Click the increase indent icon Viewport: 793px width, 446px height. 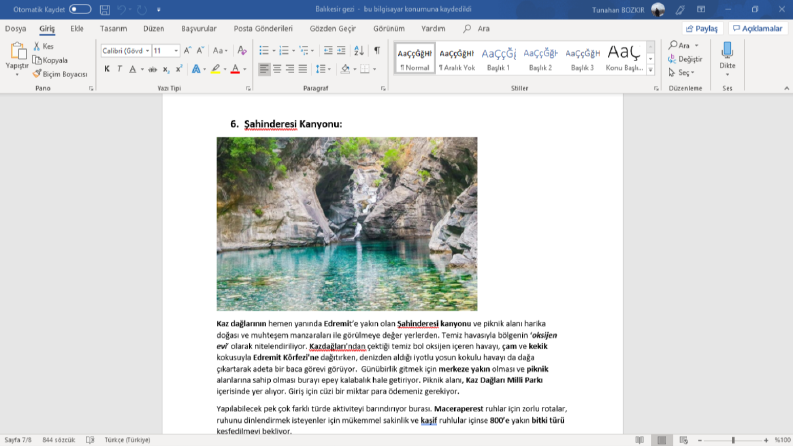[x=341, y=51]
